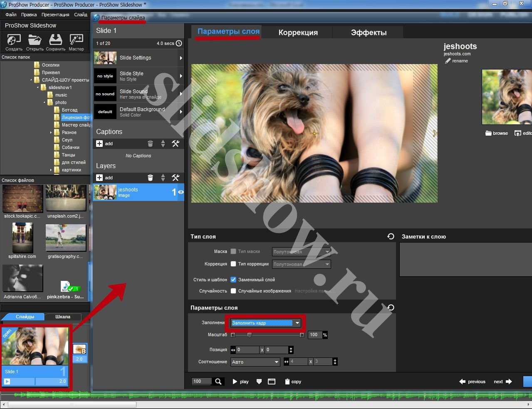532x409 pixels.
Task: Click the Создать (new show) toolbar icon
Action: (14, 40)
